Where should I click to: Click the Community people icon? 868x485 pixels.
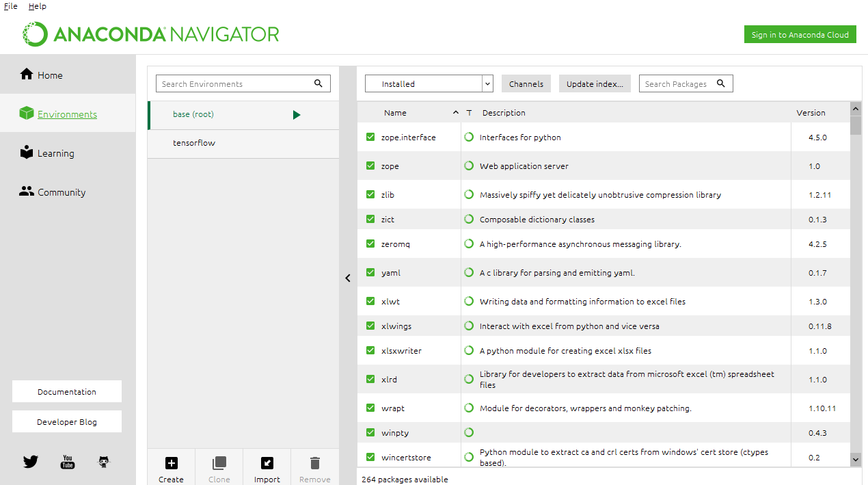tap(27, 192)
